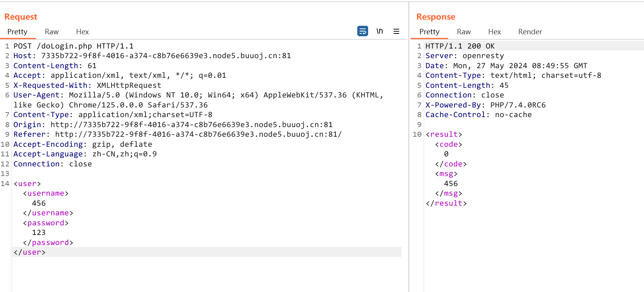
Task: Switch to Raw tab in Response panel
Action: pyautogui.click(x=464, y=32)
